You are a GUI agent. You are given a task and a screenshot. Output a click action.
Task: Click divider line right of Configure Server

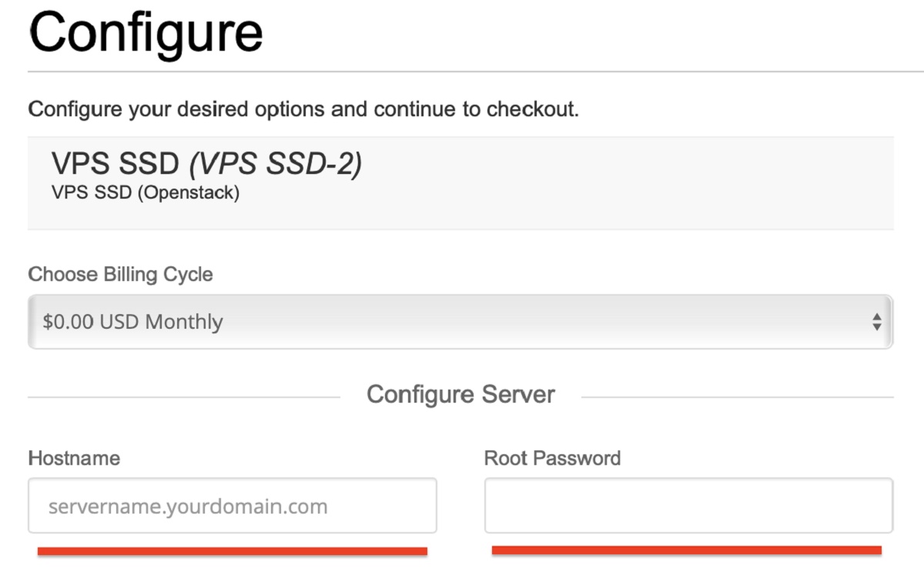pyautogui.click(x=737, y=397)
